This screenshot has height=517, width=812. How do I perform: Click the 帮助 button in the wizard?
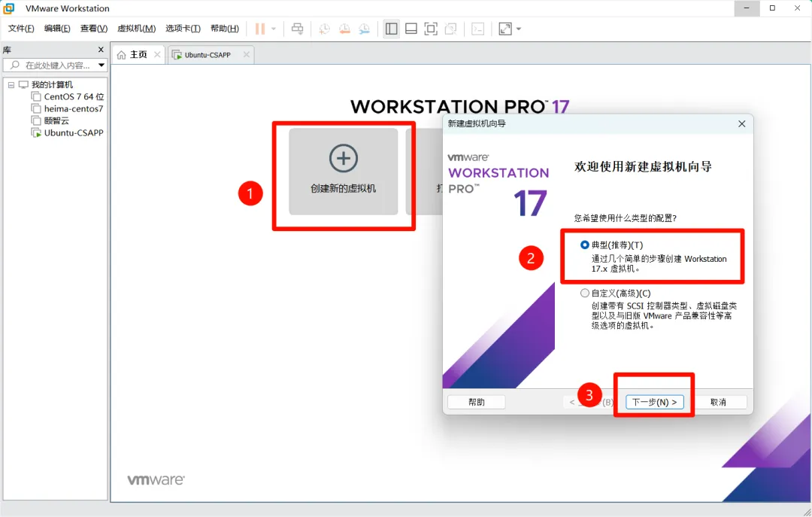tap(477, 402)
